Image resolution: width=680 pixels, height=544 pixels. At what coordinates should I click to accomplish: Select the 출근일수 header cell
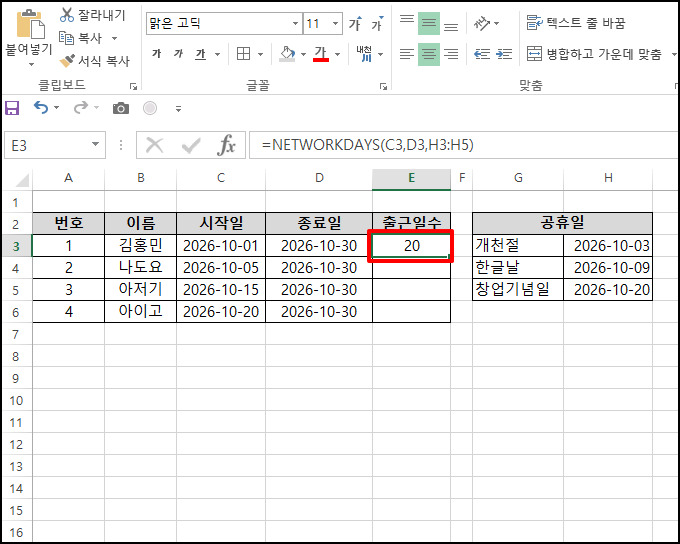click(x=411, y=223)
